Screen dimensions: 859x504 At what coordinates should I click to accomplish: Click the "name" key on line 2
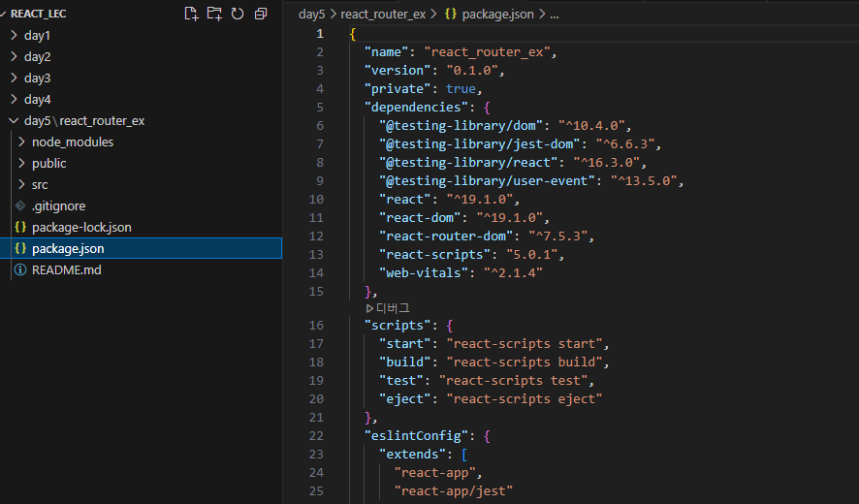(386, 52)
